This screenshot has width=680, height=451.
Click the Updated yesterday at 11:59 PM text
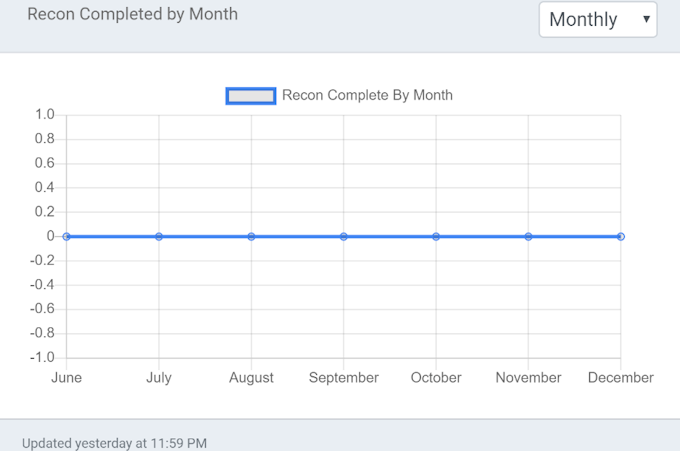pos(114,442)
